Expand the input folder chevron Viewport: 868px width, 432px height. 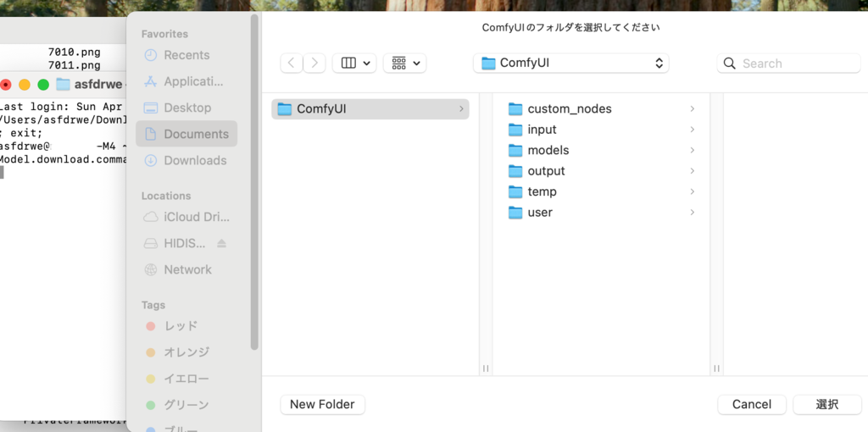click(x=692, y=130)
